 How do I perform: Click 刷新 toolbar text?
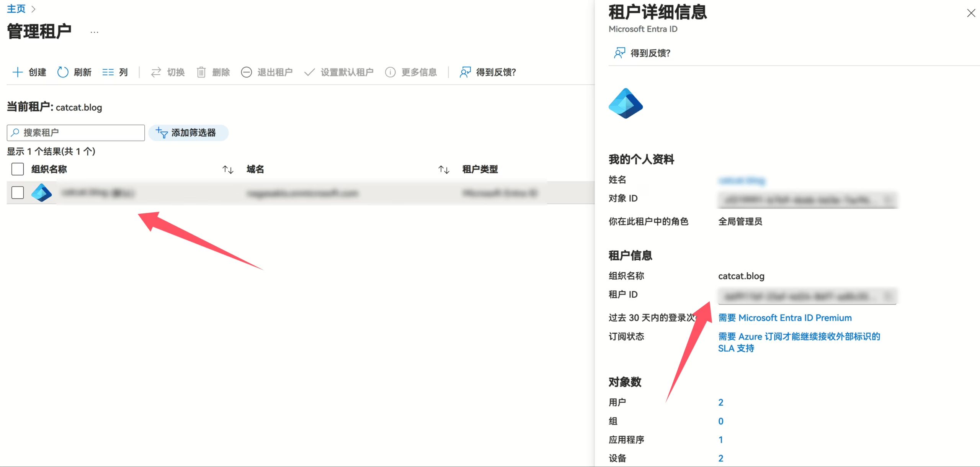pyautogui.click(x=82, y=72)
